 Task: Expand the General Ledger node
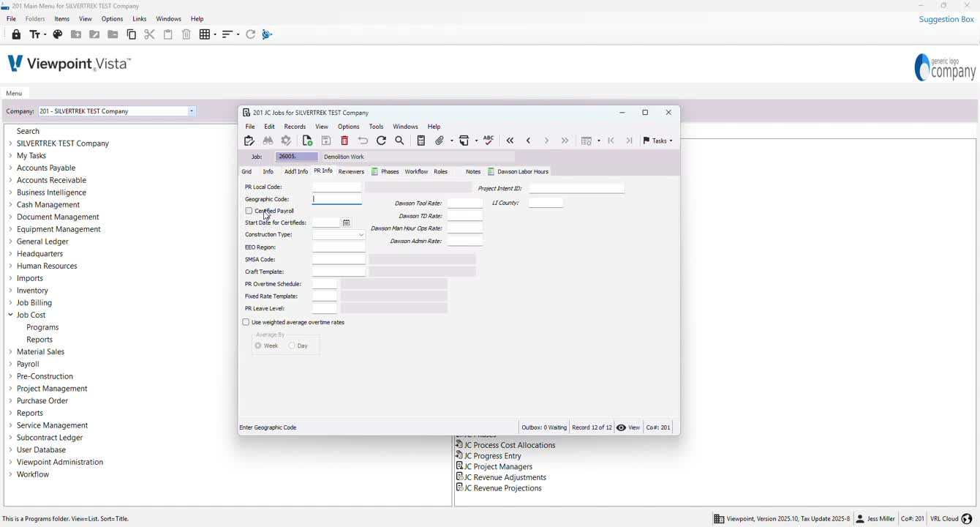coord(10,242)
